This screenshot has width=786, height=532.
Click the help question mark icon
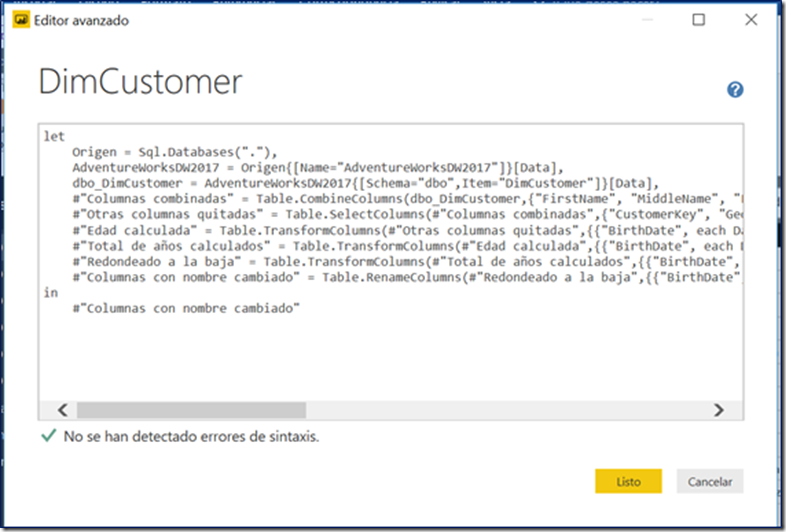pyautogui.click(x=735, y=90)
